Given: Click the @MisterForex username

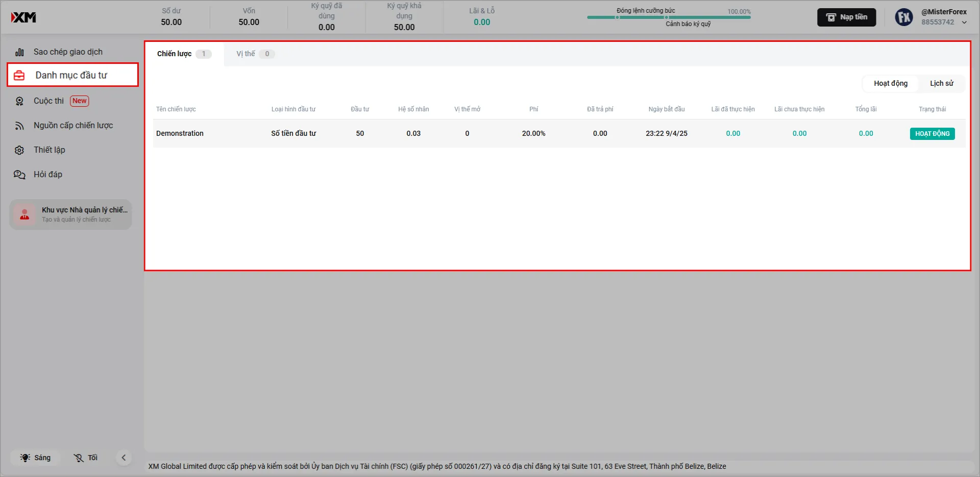Looking at the screenshot, I should [x=944, y=12].
